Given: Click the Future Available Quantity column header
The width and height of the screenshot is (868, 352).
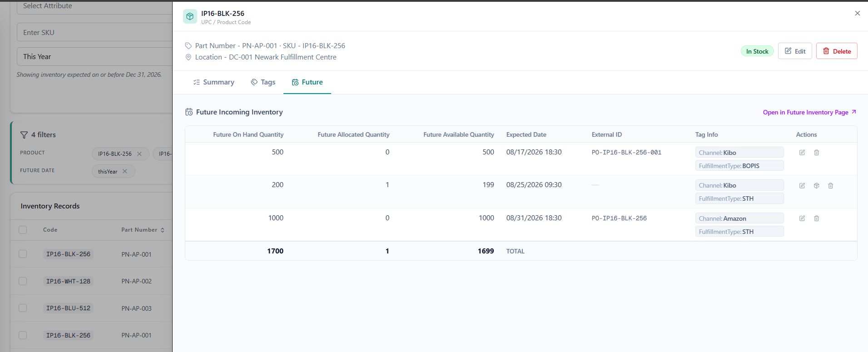Looking at the screenshot, I should pyautogui.click(x=458, y=135).
